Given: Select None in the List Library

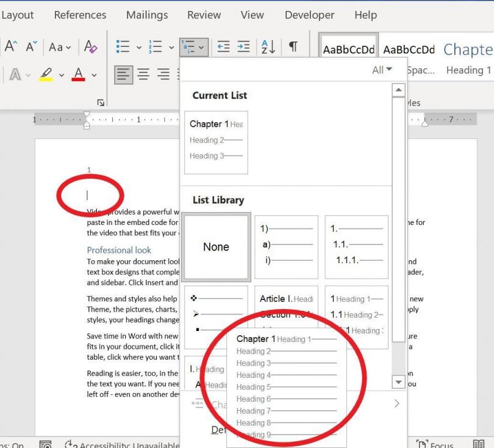Looking at the screenshot, I should 216,246.
